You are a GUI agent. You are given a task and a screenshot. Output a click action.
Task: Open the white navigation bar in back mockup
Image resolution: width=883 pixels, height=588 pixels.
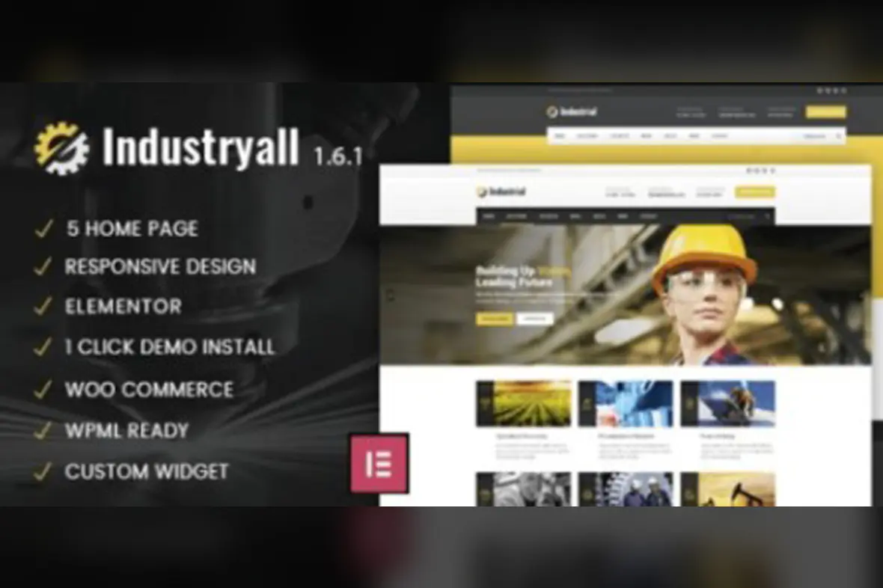tap(696, 136)
